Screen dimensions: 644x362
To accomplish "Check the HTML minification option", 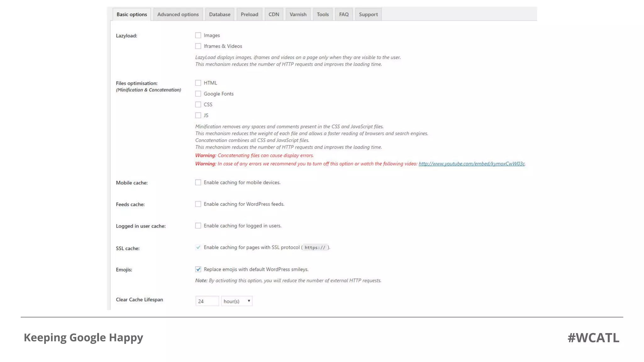I will (x=198, y=83).
